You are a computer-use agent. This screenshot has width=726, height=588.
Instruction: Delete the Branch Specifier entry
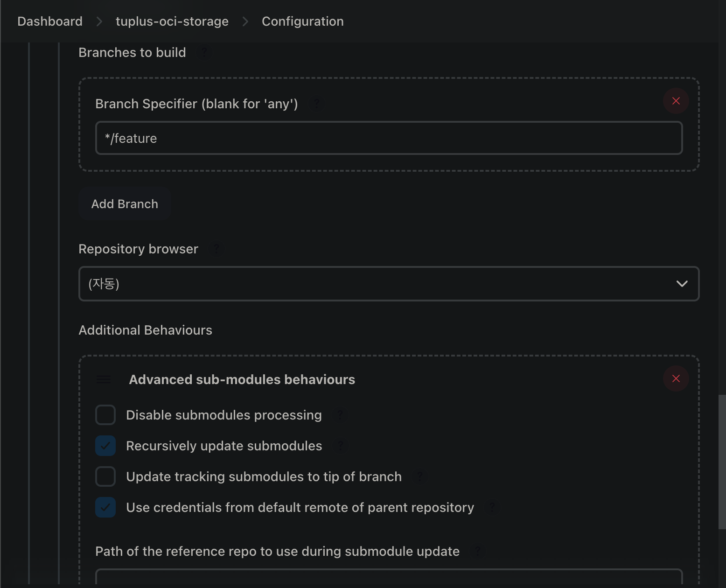pos(676,101)
